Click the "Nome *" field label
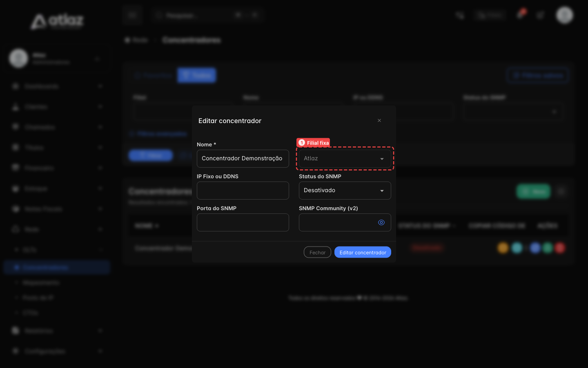 206,144
